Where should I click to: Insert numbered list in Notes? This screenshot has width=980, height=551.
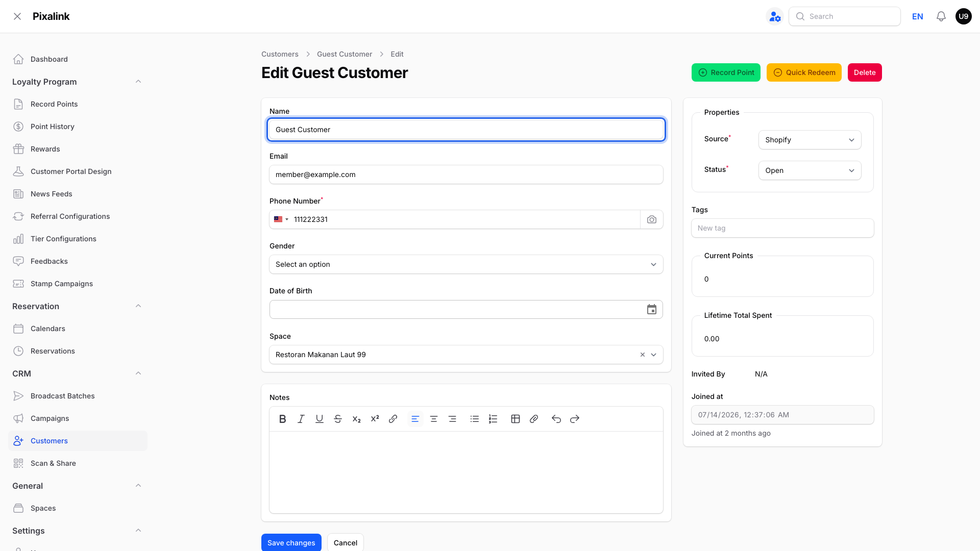tap(493, 419)
